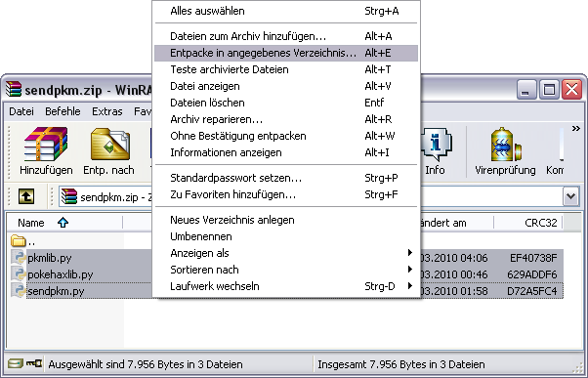The image size is (588, 378).
Task: Select Datei anzeigen menu entry
Action: tap(286, 86)
